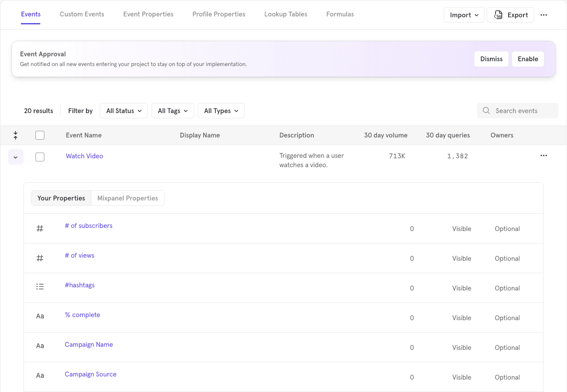The height and width of the screenshot is (392, 567).
Task: Dismiss the Event Approval banner
Action: (491, 59)
